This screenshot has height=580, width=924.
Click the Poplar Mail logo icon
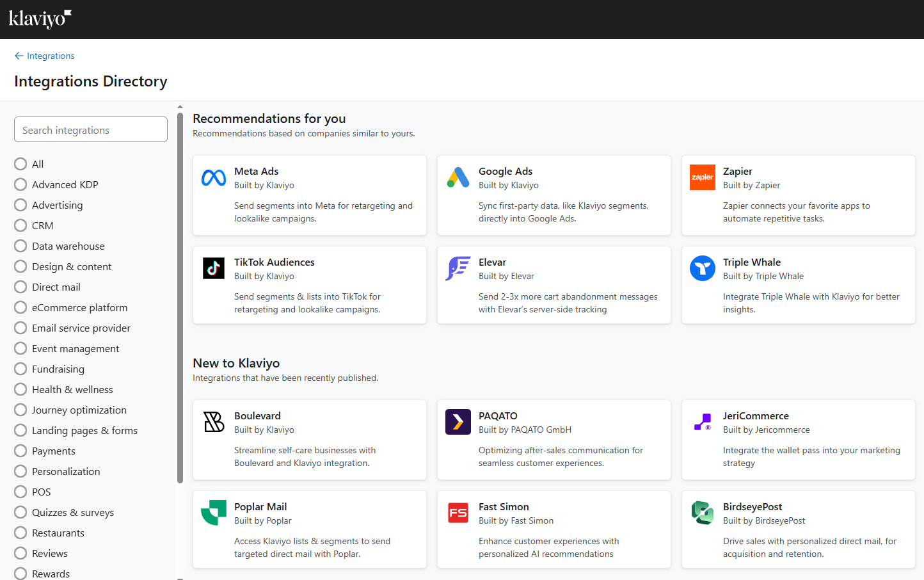pyautogui.click(x=214, y=513)
